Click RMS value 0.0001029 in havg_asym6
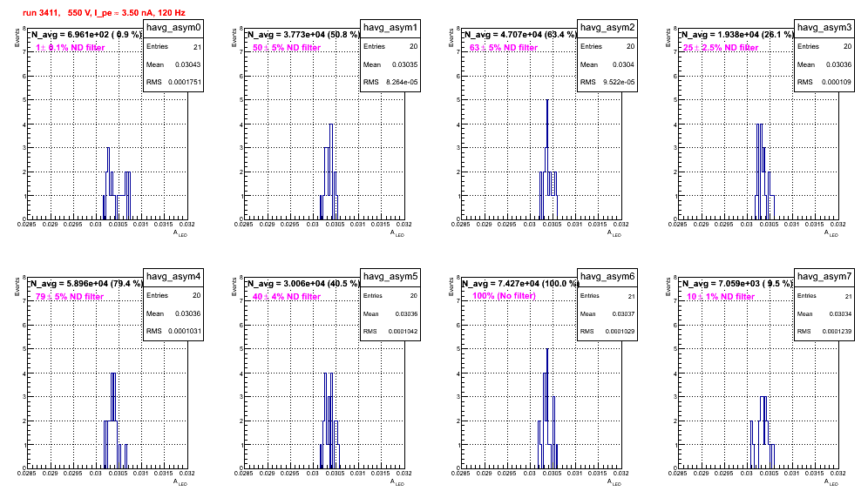Viewport: 868px width, 498px height. [620, 332]
